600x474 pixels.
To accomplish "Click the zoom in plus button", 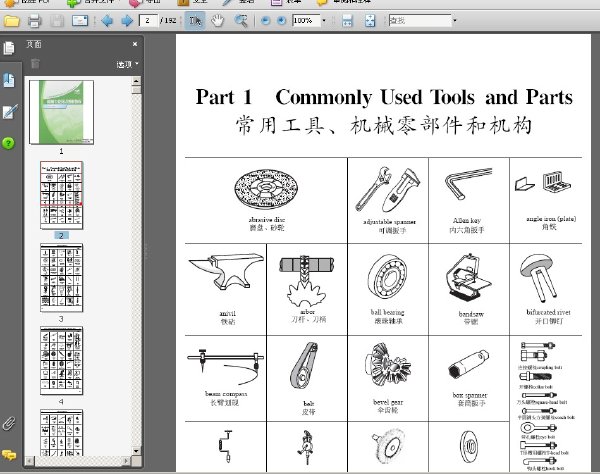I will click(x=282, y=21).
